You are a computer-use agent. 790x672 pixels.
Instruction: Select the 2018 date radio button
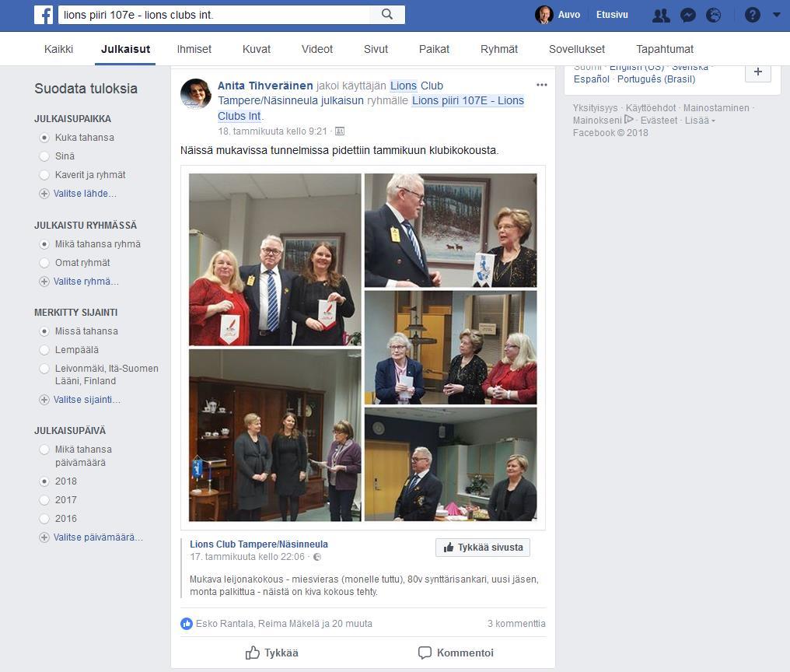tap(44, 481)
